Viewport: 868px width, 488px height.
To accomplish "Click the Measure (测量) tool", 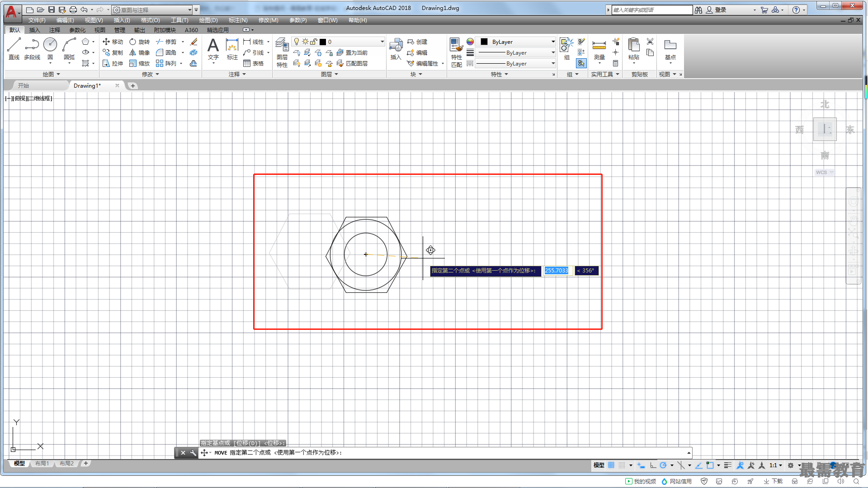I will 599,50.
